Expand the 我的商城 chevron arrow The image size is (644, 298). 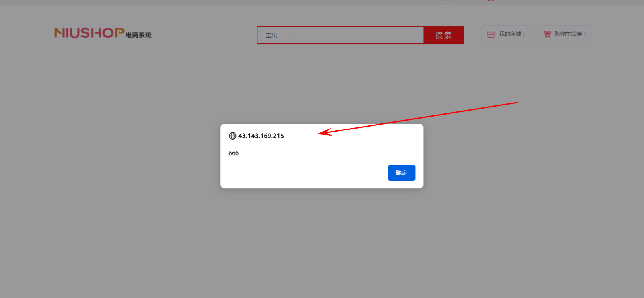point(524,35)
